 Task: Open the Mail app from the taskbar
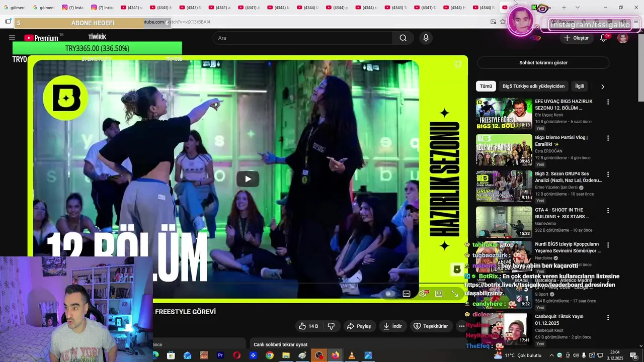pyautogui.click(x=187, y=355)
